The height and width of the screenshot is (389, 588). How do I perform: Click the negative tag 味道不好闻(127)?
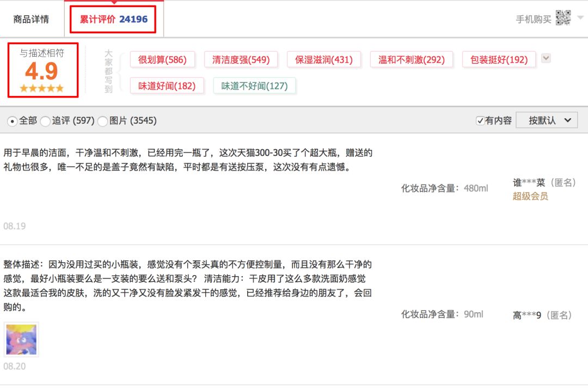tap(254, 86)
